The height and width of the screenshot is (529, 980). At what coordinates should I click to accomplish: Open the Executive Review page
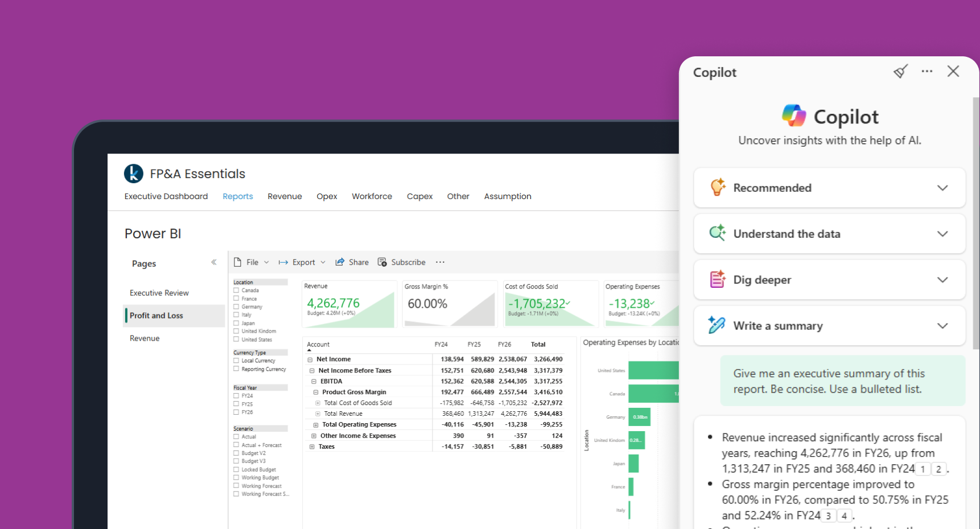[159, 293]
